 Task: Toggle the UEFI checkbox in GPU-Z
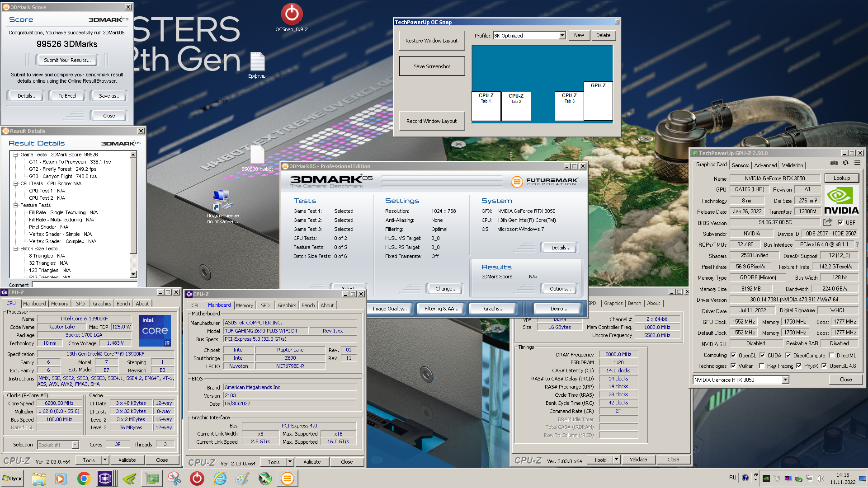click(840, 222)
